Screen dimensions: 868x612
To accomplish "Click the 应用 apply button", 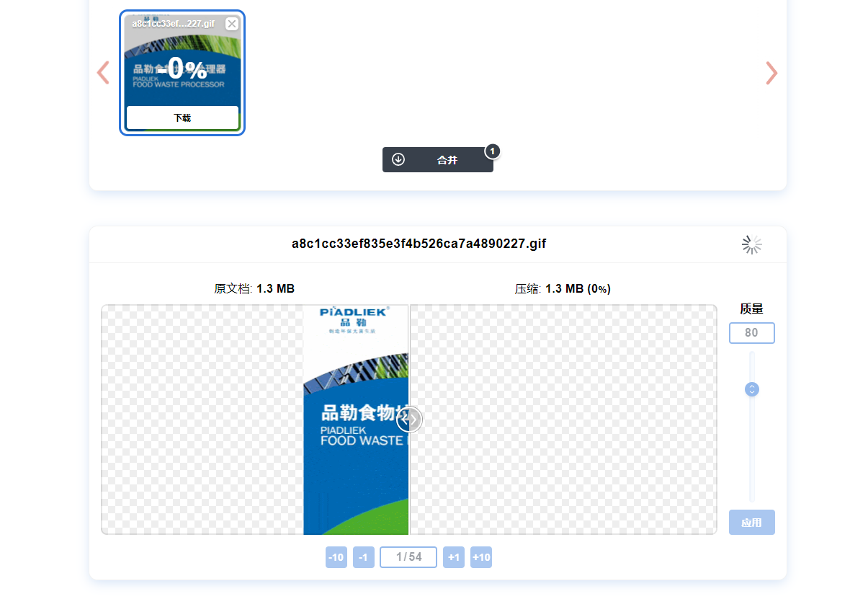I will [x=751, y=523].
